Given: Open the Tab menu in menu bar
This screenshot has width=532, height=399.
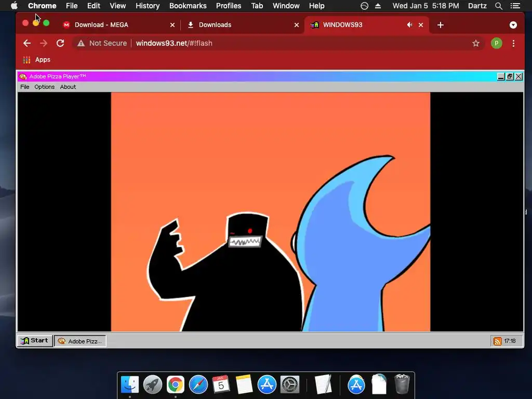Looking at the screenshot, I should pyautogui.click(x=257, y=6).
